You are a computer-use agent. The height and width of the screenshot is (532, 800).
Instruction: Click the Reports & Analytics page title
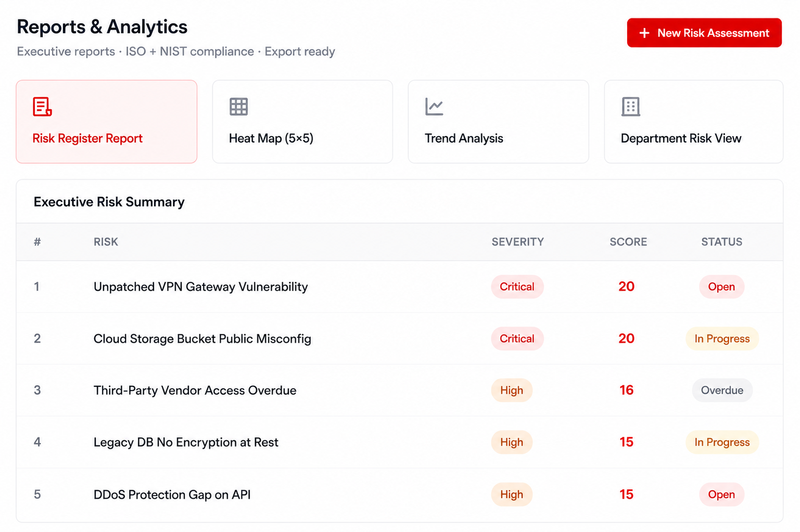click(102, 27)
